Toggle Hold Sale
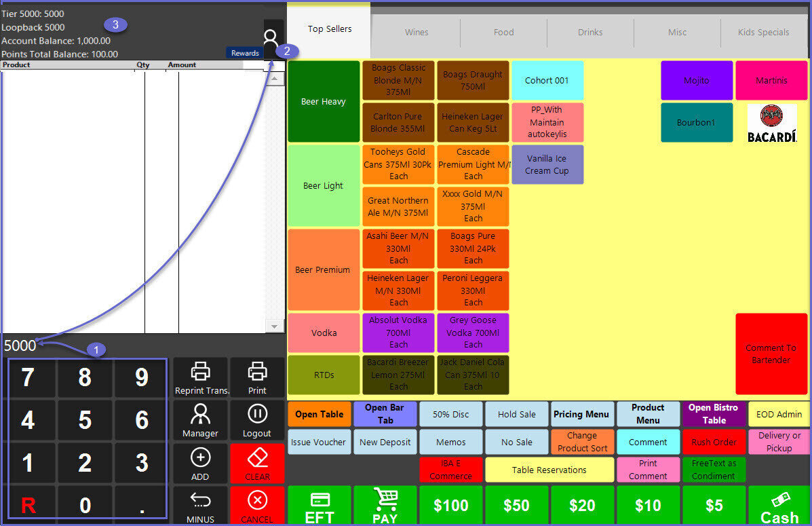 pyautogui.click(x=516, y=414)
